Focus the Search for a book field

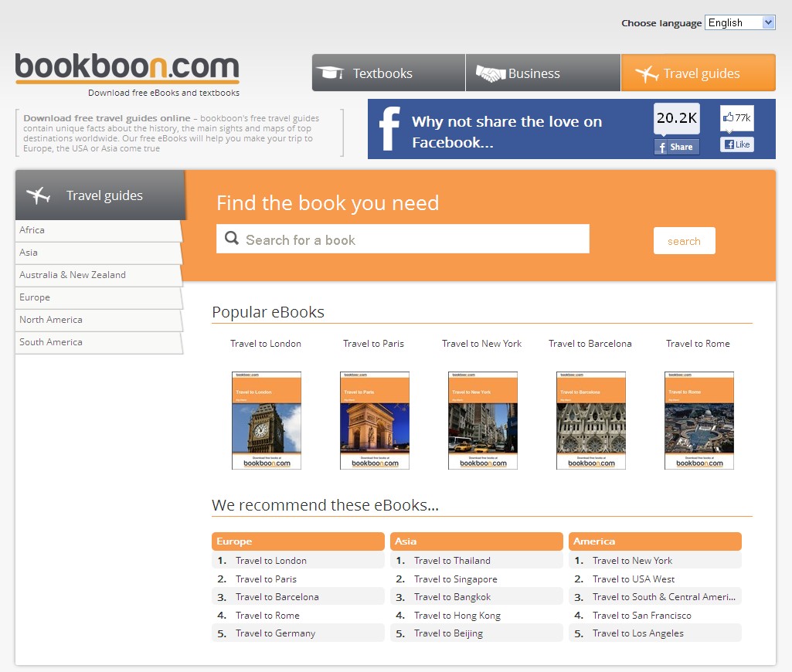[403, 239]
